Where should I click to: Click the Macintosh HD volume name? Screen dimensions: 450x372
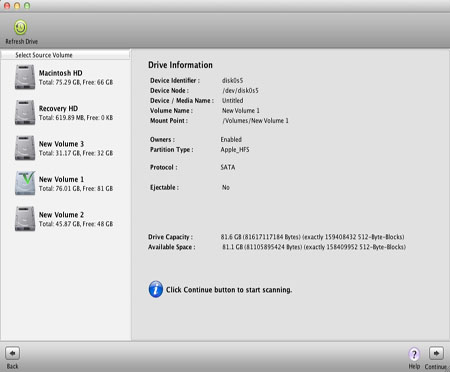click(x=61, y=73)
